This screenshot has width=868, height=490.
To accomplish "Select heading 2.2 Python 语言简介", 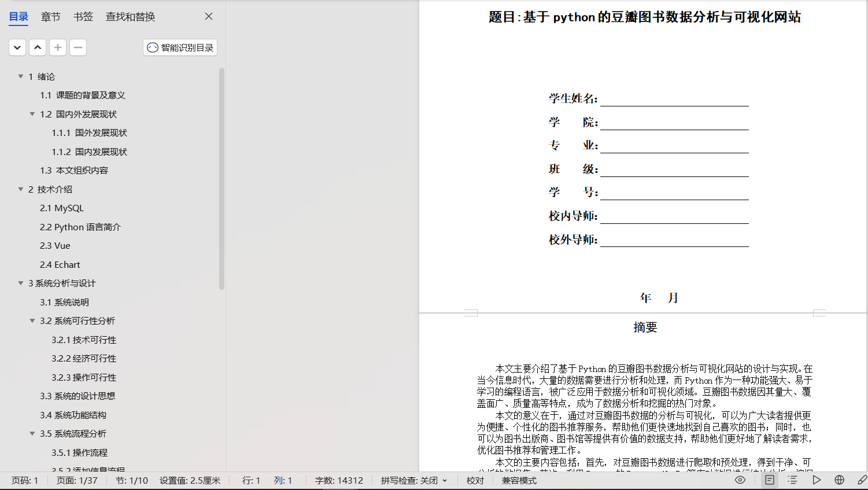I will coord(80,227).
